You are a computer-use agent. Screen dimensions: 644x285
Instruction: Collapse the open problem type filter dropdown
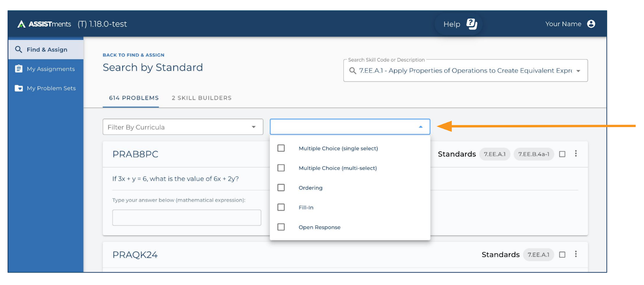pyautogui.click(x=421, y=127)
